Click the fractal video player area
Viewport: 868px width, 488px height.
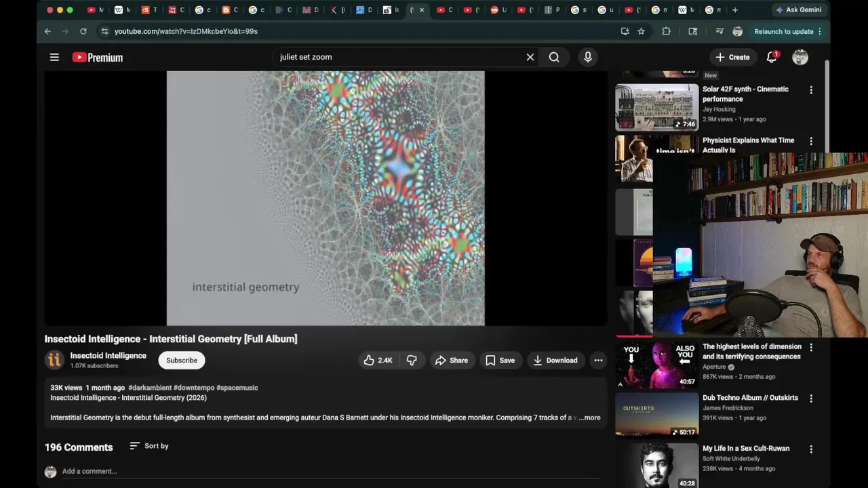point(325,198)
